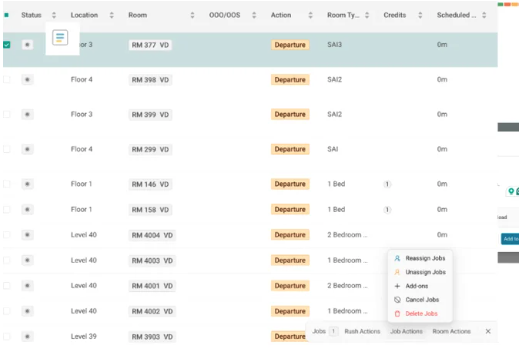Viewport: 526px width, 360px height.
Task: Click status icon in RM 377 row
Action: tap(28, 45)
